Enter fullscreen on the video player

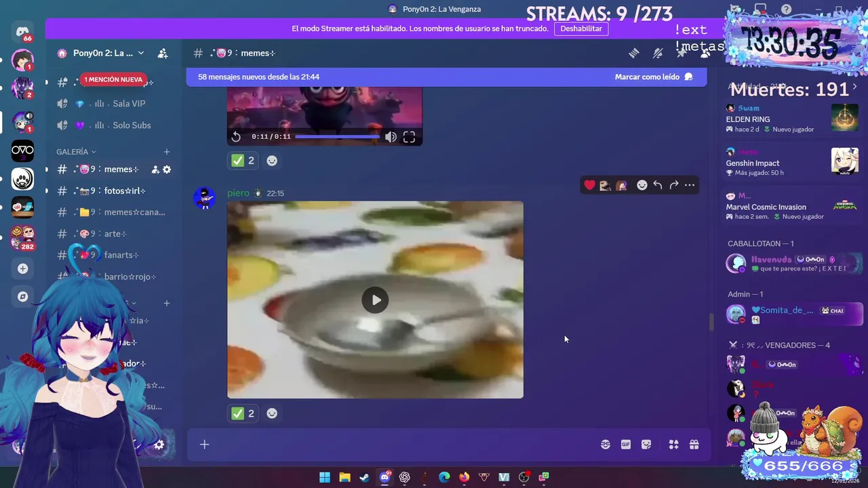[409, 137]
